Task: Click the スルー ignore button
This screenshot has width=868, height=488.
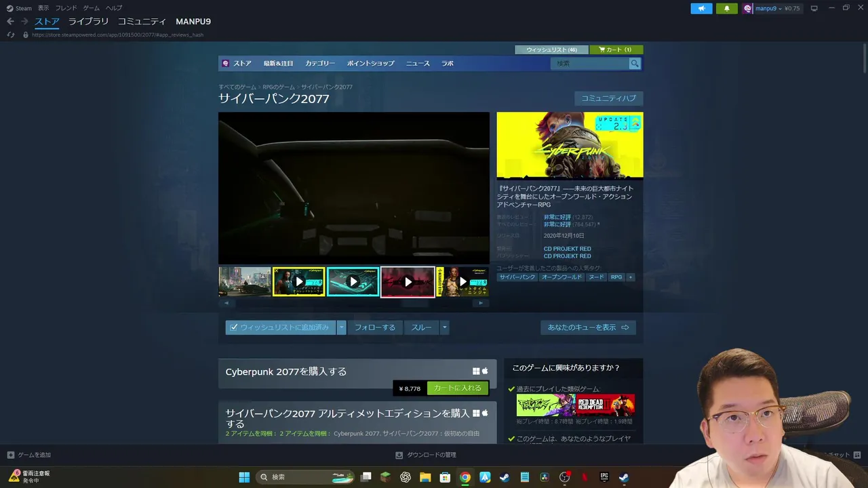Action: tap(421, 327)
